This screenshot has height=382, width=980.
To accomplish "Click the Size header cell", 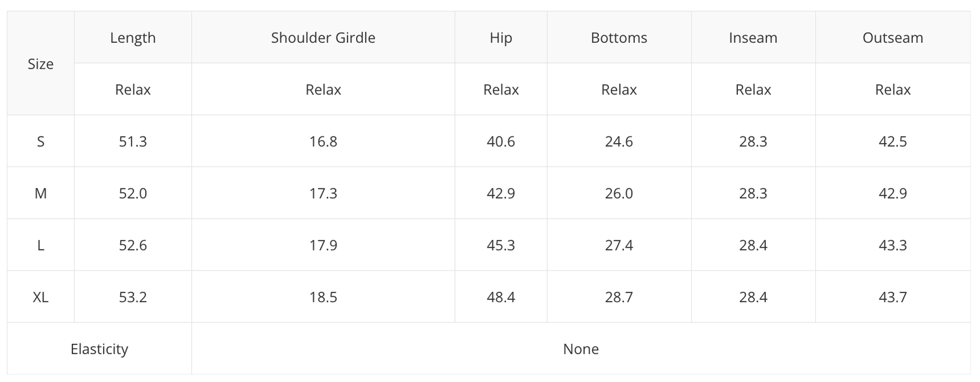I will [x=41, y=64].
